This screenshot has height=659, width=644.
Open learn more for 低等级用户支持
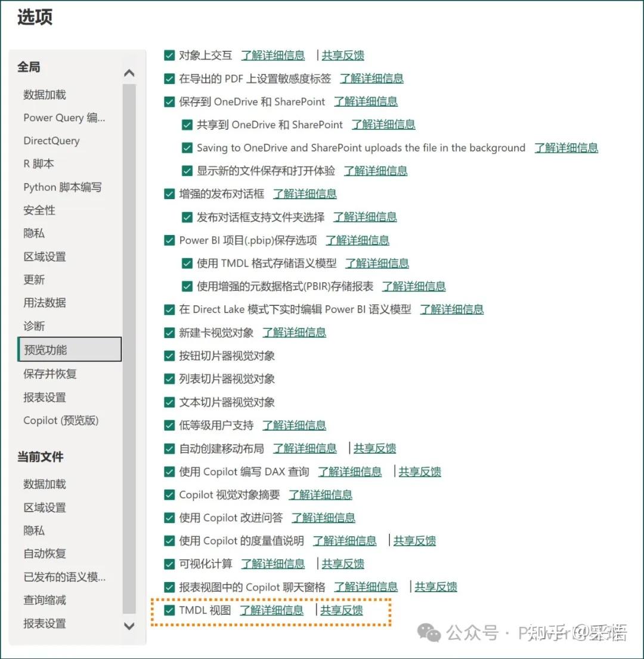click(x=294, y=425)
